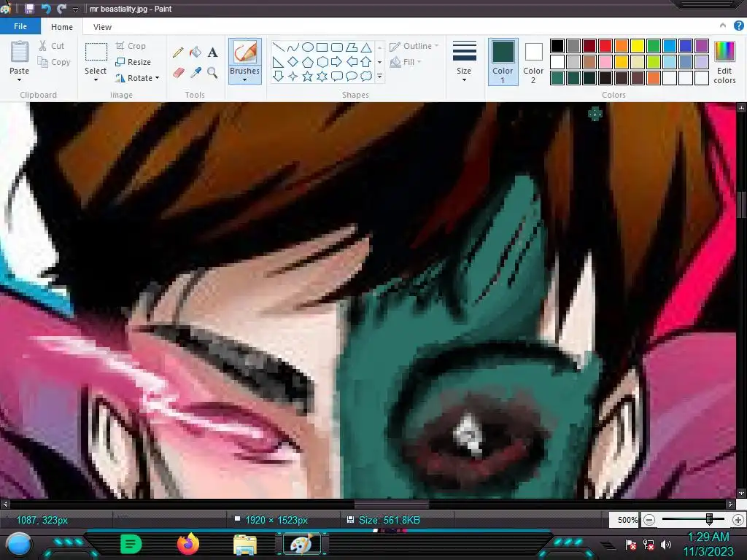Pick the black color swatch
The height and width of the screenshot is (560, 747).
(x=557, y=46)
